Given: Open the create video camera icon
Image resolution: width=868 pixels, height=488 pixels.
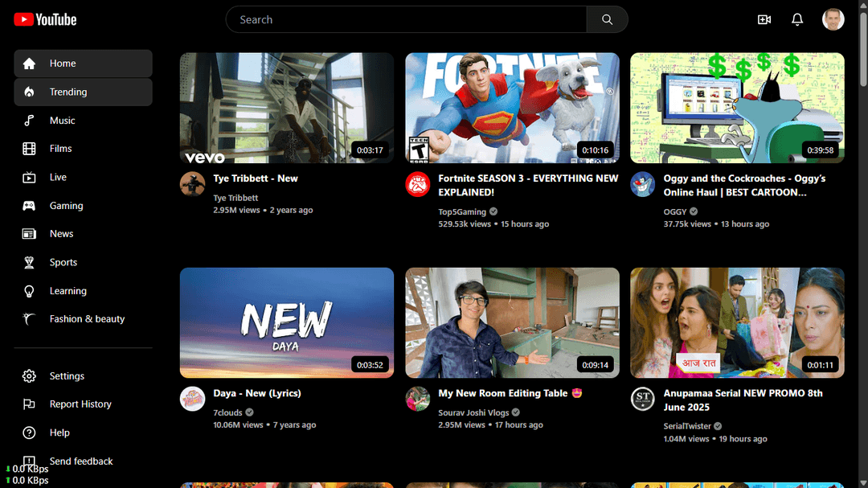Looking at the screenshot, I should coord(764,19).
